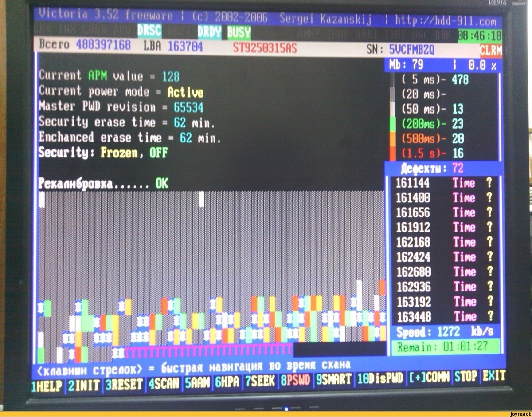The width and height of the screenshot is (532, 417).
Task: Click the Remain: 01:01:27 timer
Action: [x=445, y=347]
